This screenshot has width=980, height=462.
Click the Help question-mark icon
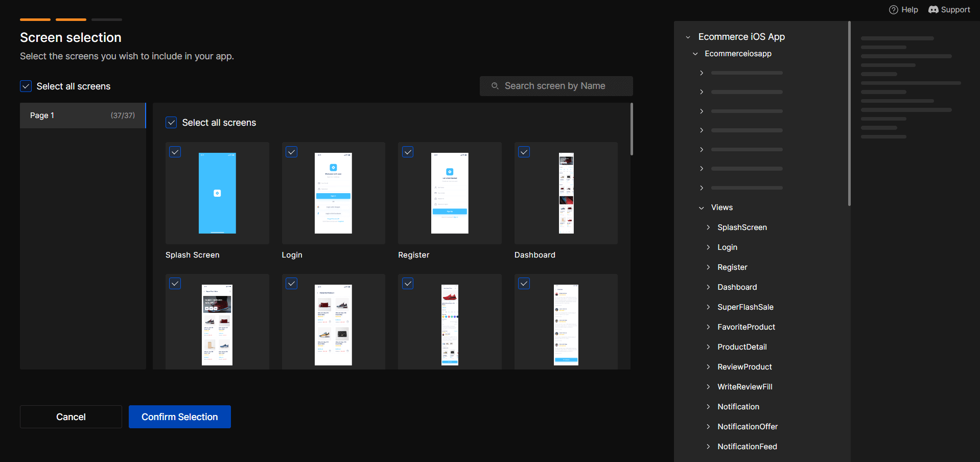[894, 10]
